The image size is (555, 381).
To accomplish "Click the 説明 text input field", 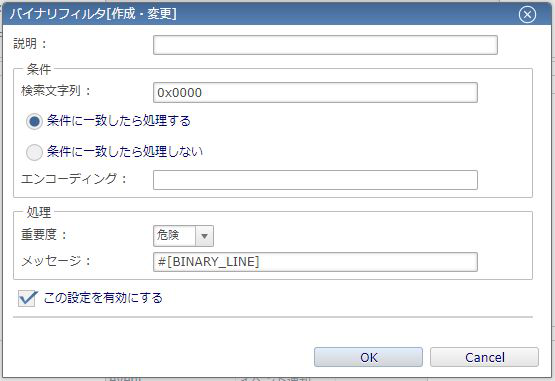I will pyautogui.click(x=325, y=45).
